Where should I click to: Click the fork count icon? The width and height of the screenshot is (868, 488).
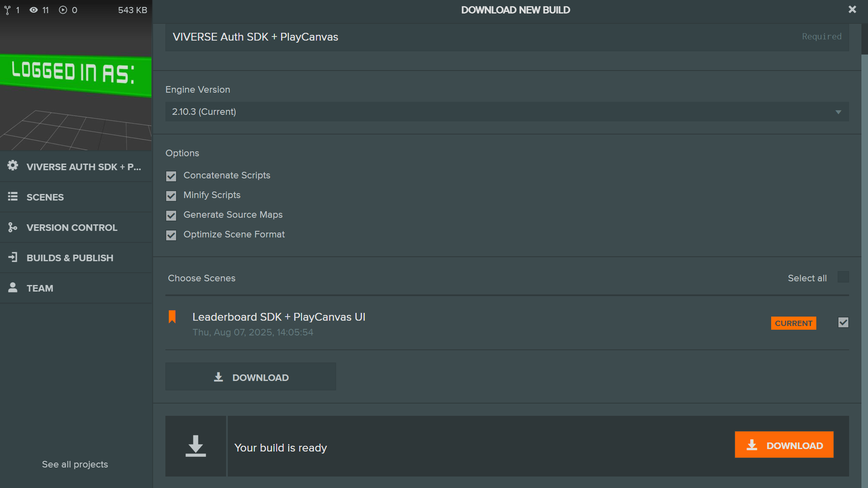point(7,10)
